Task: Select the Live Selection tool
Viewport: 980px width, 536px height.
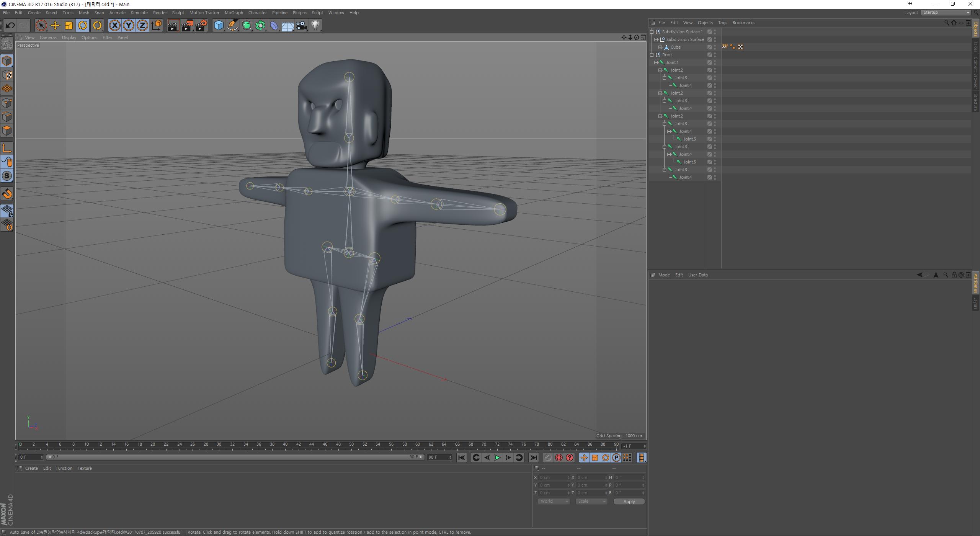Action: tap(41, 26)
